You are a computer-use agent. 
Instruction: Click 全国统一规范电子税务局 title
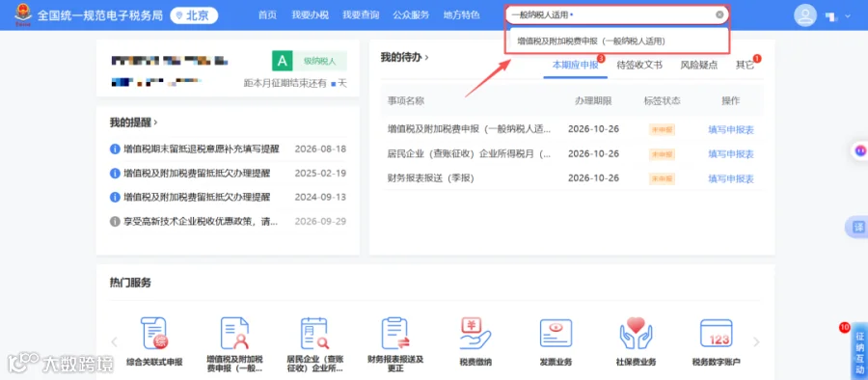coord(99,15)
